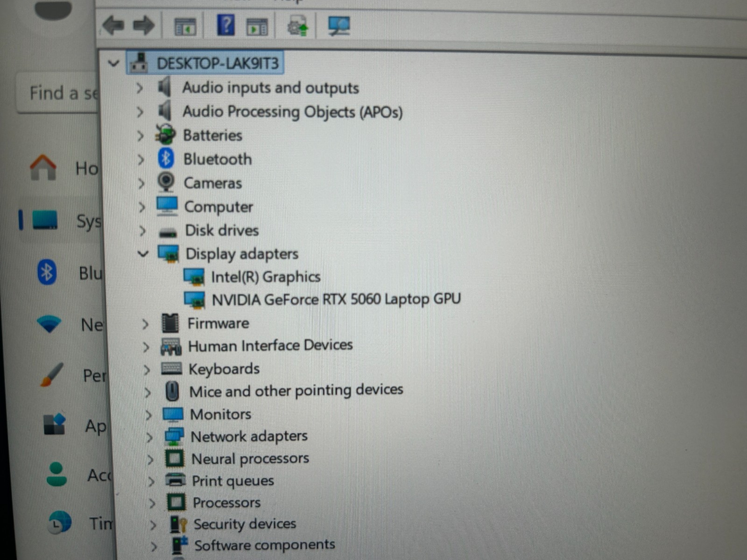Click the update driver gear toolbar icon
The width and height of the screenshot is (747, 560).
[x=298, y=26]
